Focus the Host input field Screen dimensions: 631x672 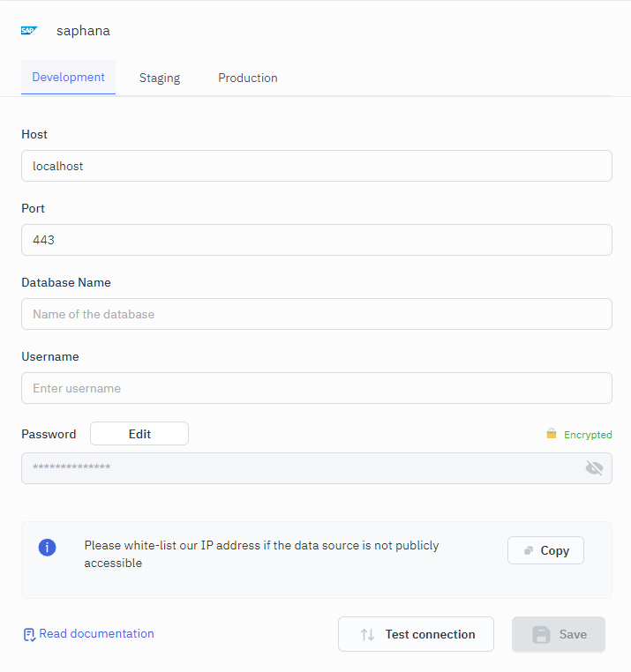tap(316, 166)
